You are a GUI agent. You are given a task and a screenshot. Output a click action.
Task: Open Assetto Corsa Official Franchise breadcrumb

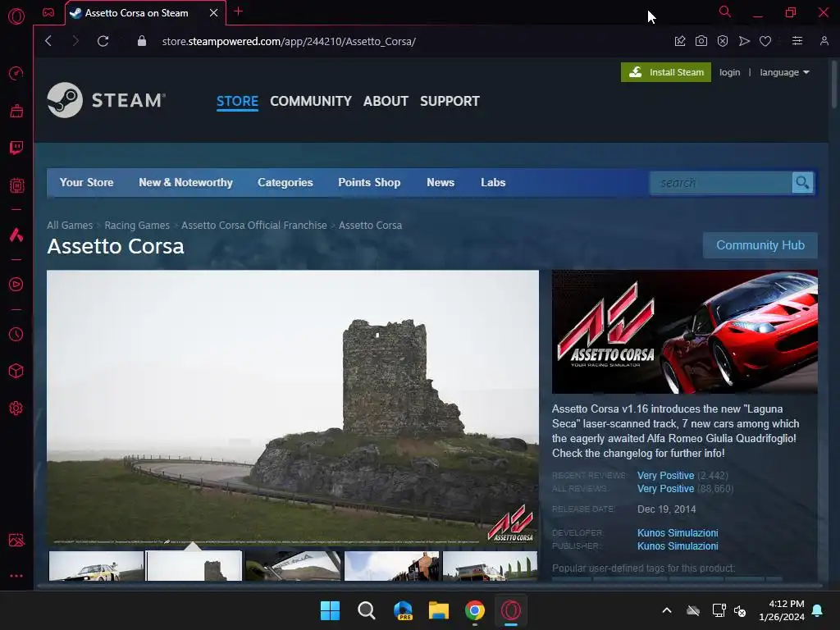click(x=254, y=225)
